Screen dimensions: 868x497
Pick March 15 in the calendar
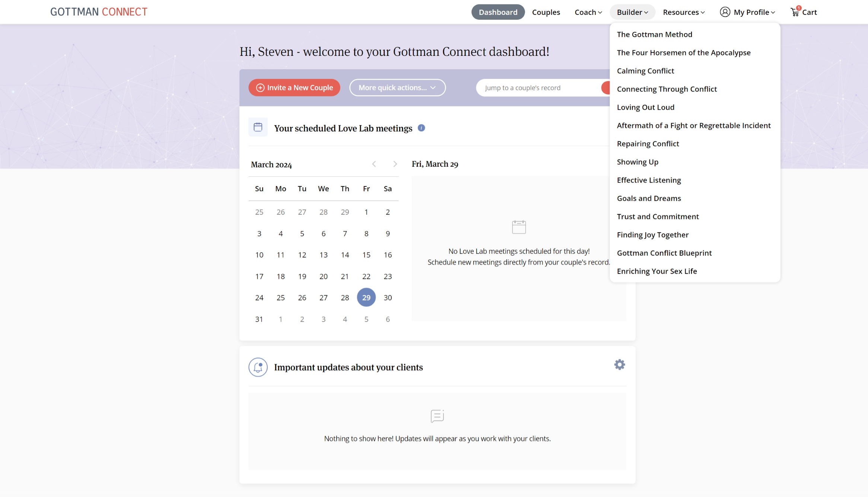[366, 255]
